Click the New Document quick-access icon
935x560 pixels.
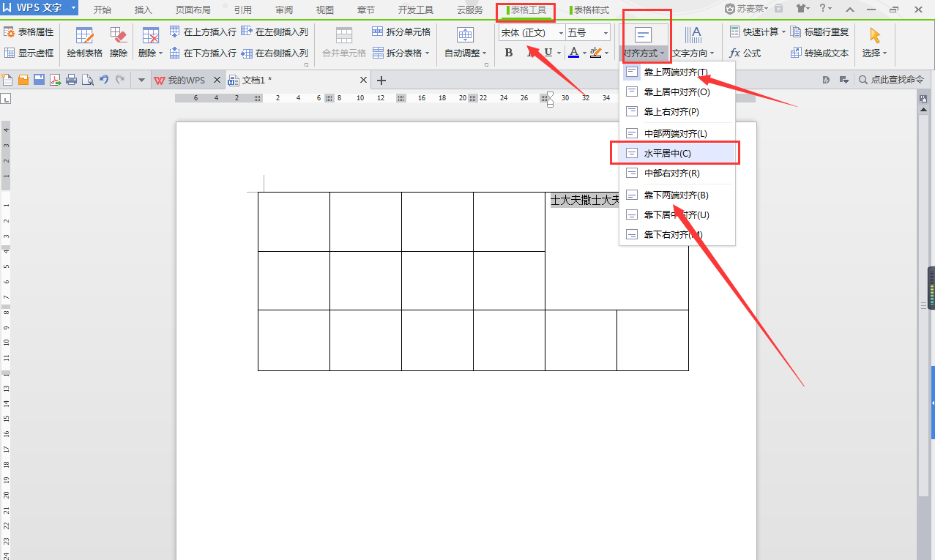[8, 80]
